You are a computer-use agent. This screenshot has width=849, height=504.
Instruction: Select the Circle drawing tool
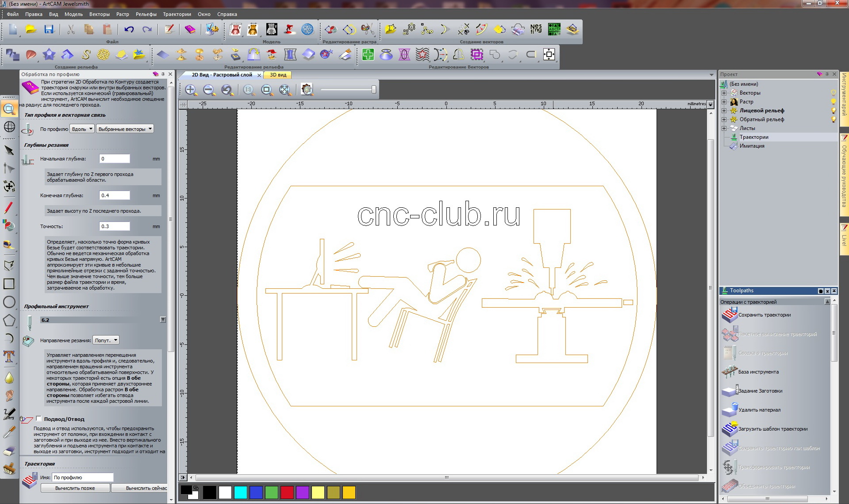pyautogui.click(x=9, y=302)
